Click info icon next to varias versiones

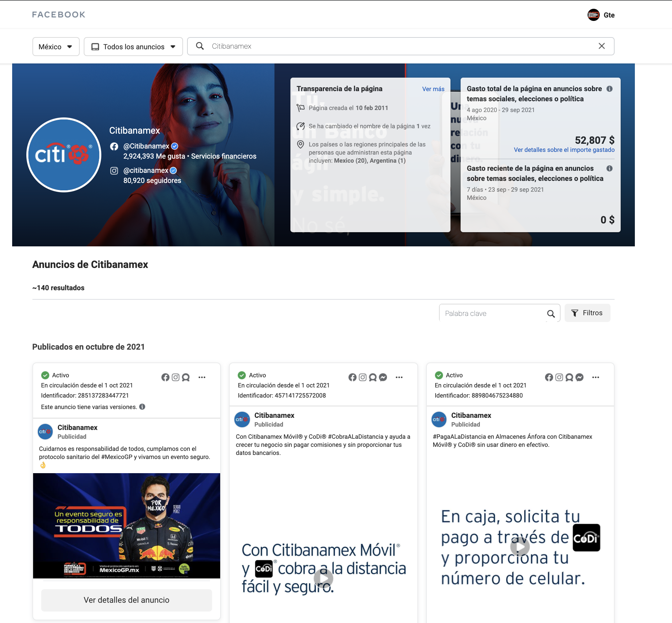pyautogui.click(x=143, y=407)
